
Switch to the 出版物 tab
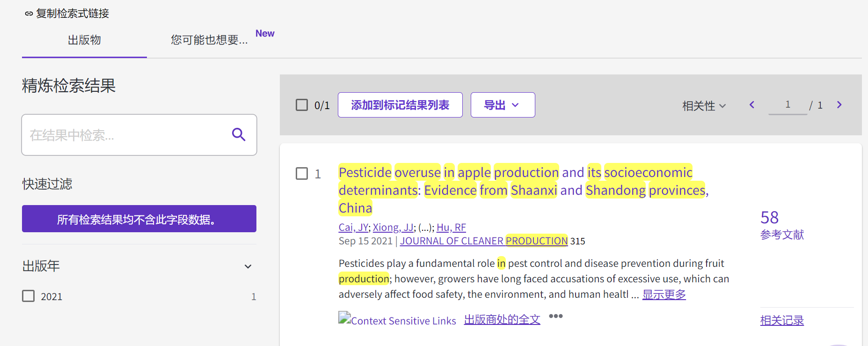[x=84, y=40]
